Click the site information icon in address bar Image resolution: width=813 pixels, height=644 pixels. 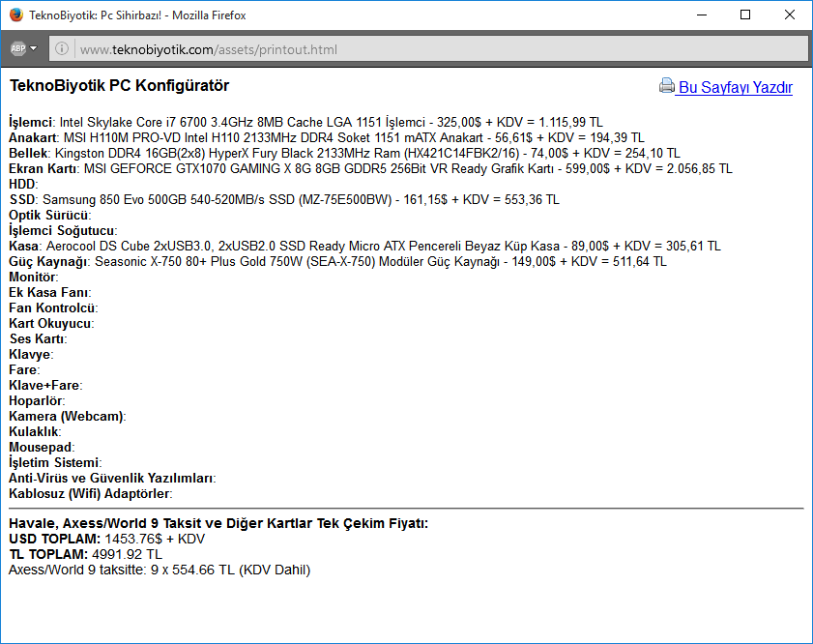click(x=62, y=48)
